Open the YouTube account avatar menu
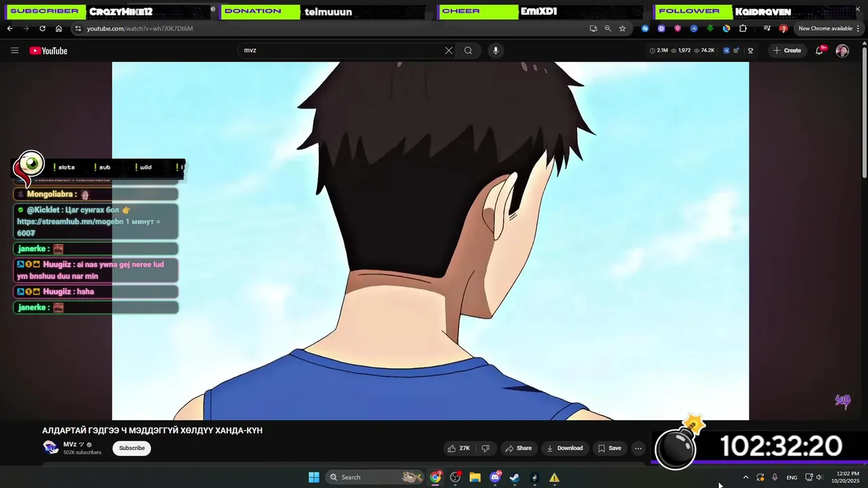The image size is (868, 488). click(x=842, y=51)
